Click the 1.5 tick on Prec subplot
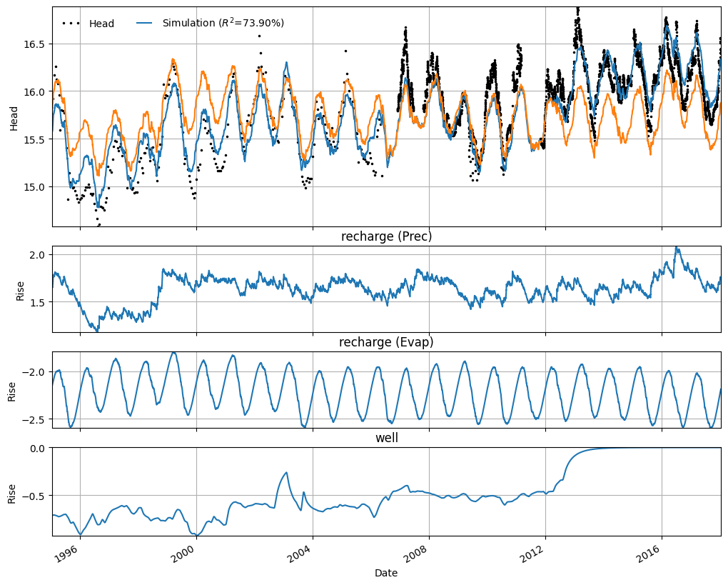 click(39, 302)
